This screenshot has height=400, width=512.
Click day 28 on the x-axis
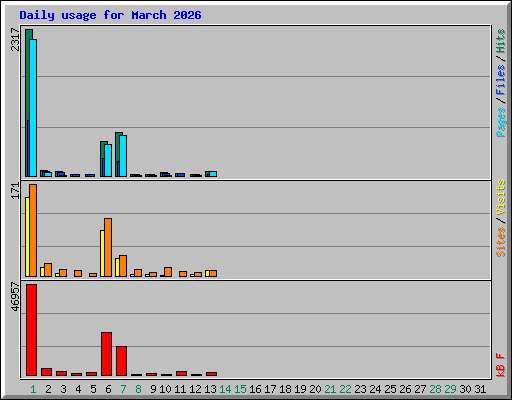(435, 389)
